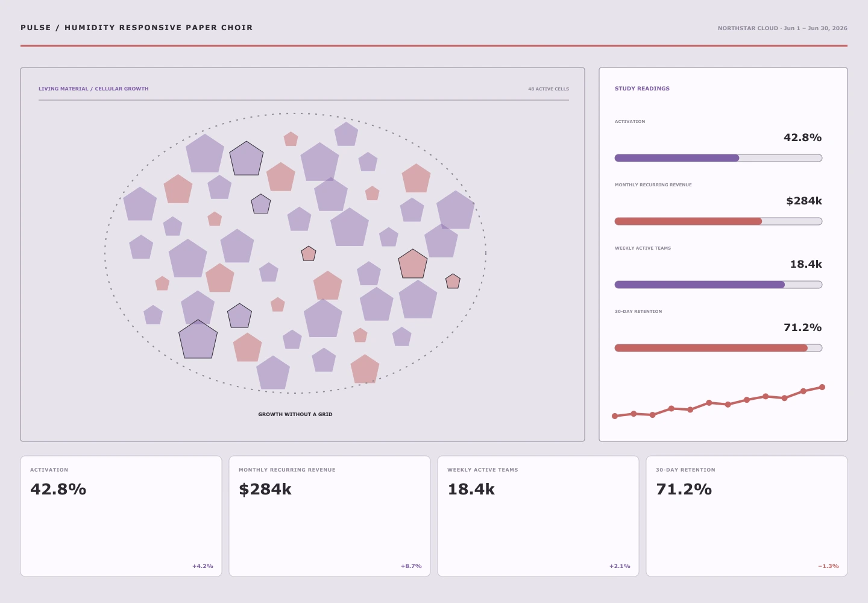Viewport: 868px width, 603px height.
Task: Click the 48 Active Cells label
Action: point(549,89)
